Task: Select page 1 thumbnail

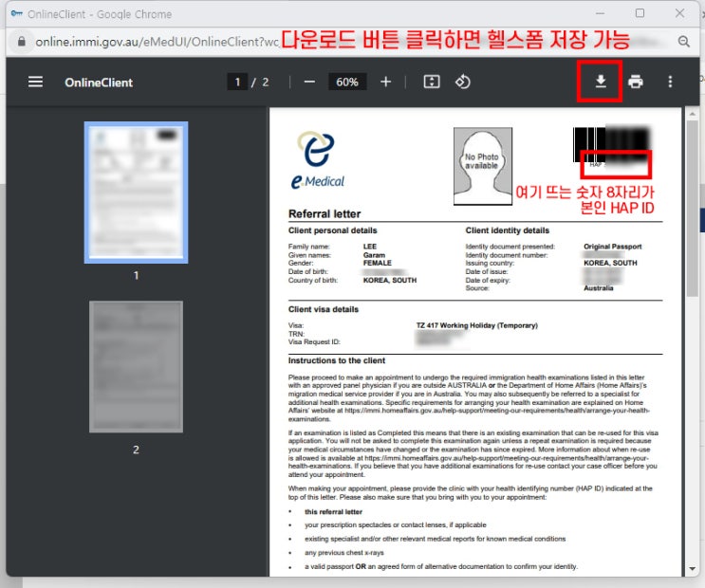Action: point(137,193)
